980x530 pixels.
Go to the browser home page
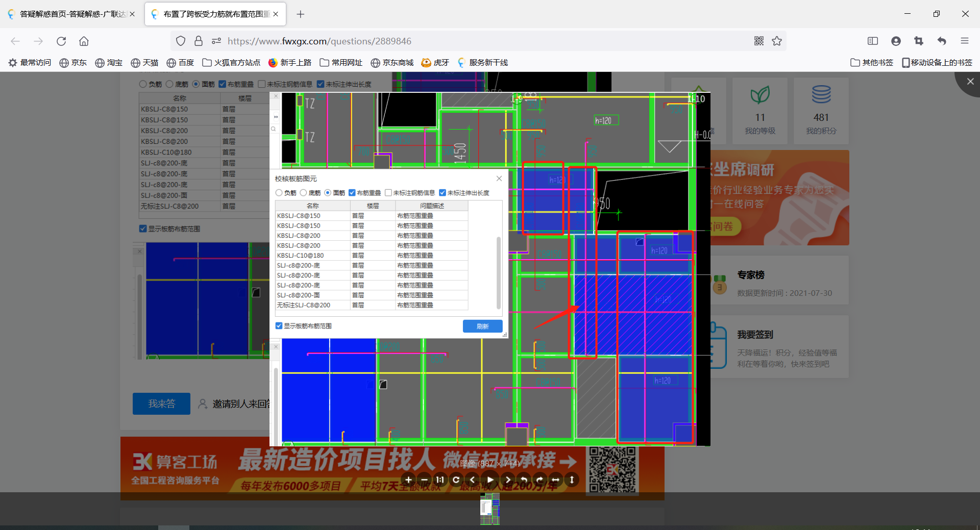(84, 41)
